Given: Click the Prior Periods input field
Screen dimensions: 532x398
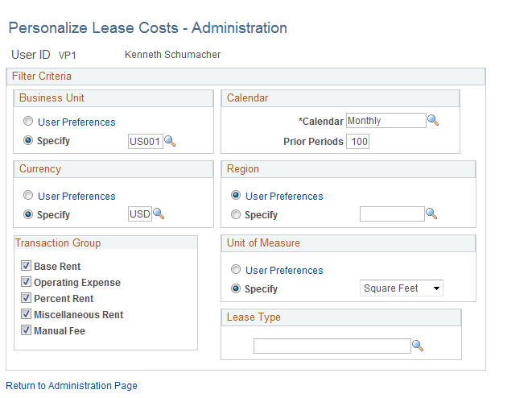Looking at the screenshot, I should [357, 142].
